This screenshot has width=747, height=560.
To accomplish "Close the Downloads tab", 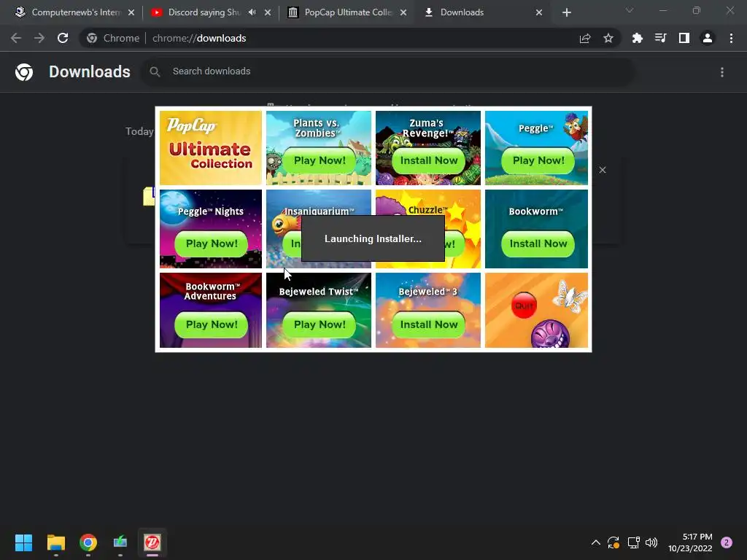I will click(539, 12).
